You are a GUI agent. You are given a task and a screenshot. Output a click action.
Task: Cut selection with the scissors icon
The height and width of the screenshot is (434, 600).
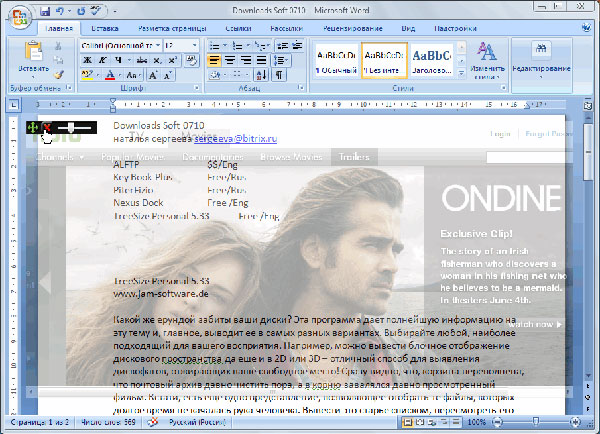[x=58, y=46]
